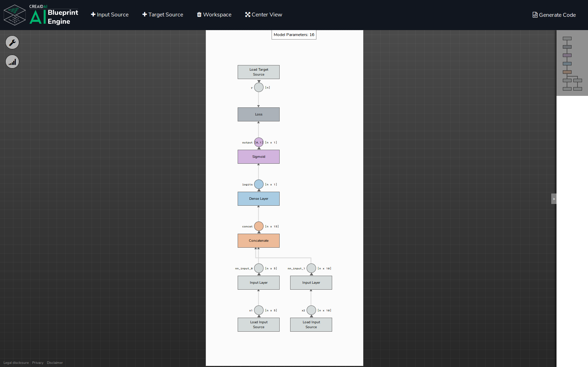Open the Disclaimer page

point(55,362)
